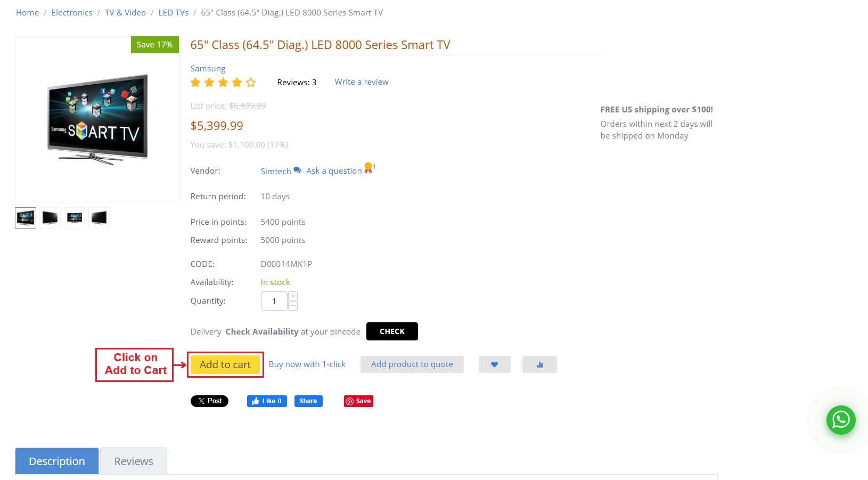Go to LED TVs breadcrumb
This screenshot has height=480, width=868.
click(x=174, y=13)
